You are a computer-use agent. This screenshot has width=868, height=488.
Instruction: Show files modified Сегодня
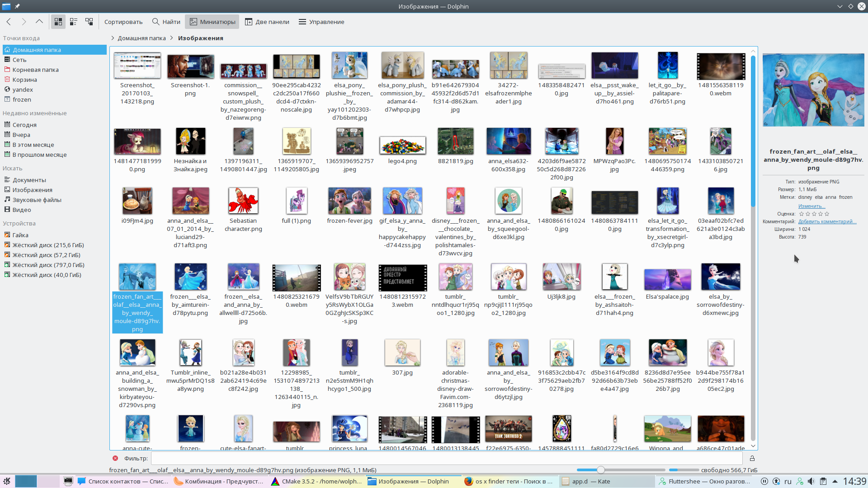(54, 125)
